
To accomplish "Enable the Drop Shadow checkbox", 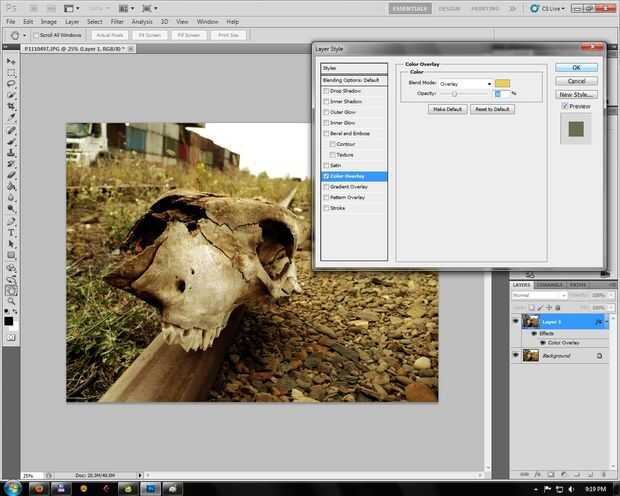I will [326, 91].
